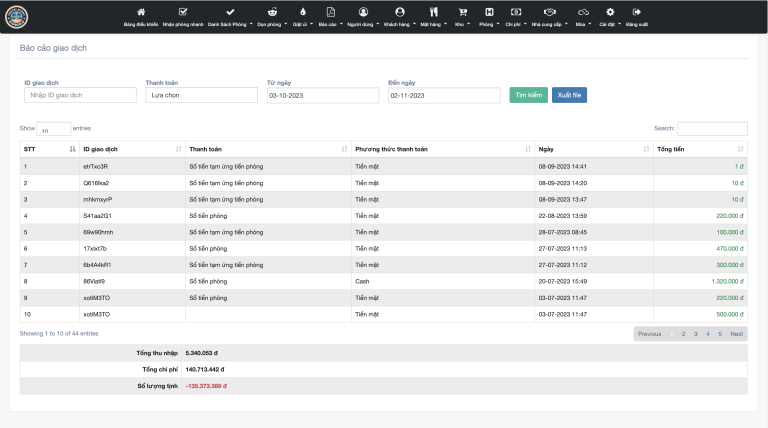
Task: Open the Khách hàng customer icon
Action: pyautogui.click(x=400, y=12)
